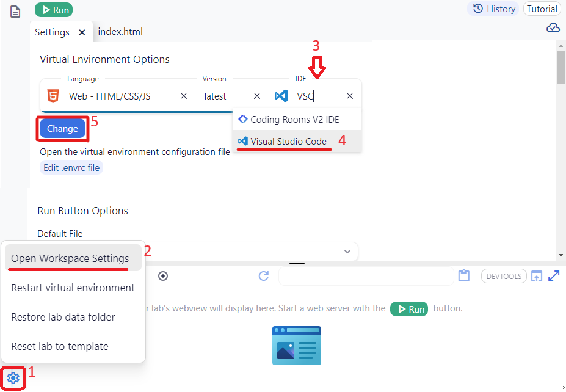Click the zoom plus icon in webview toolbar
Viewport: 566px width, 392px height.
[162, 276]
